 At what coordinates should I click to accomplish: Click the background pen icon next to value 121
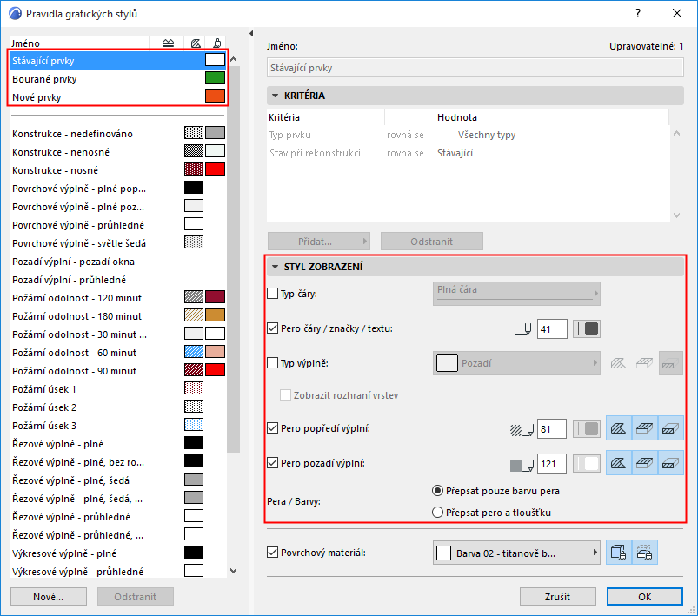click(x=522, y=465)
